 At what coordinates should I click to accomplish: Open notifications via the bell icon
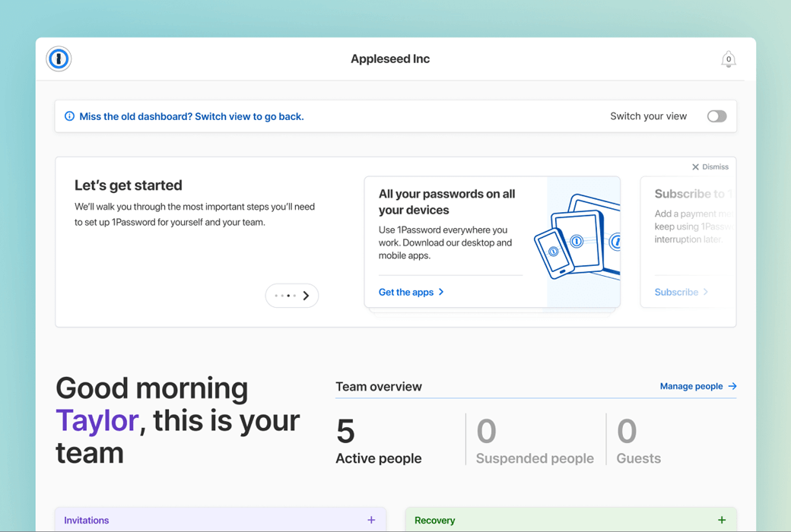coord(728,59)
